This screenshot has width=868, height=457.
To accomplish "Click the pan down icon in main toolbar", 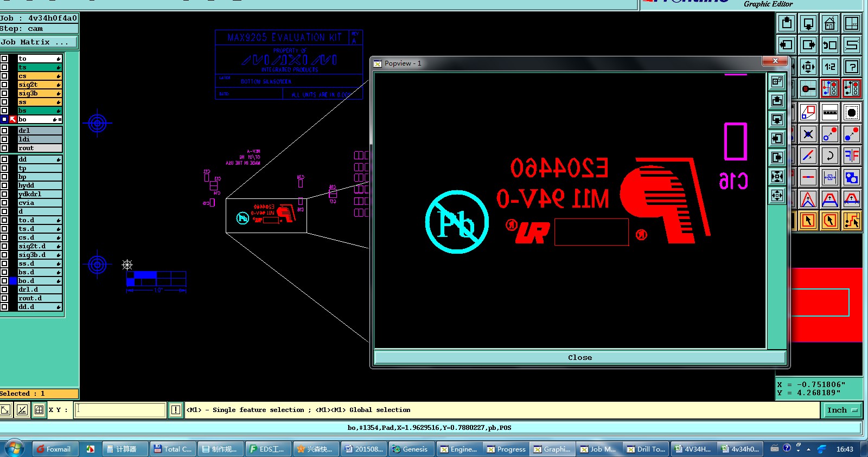I will (x=808, y=23).
